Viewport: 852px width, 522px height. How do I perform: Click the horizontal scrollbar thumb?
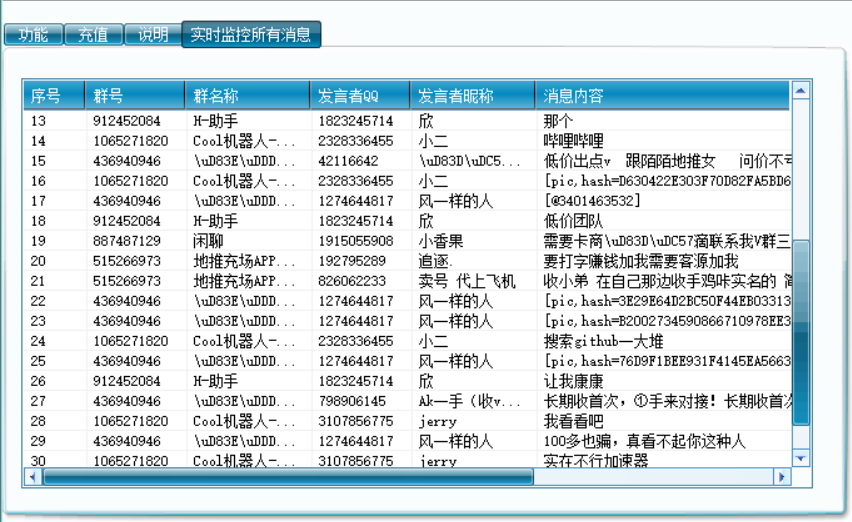tap(288, 477)
